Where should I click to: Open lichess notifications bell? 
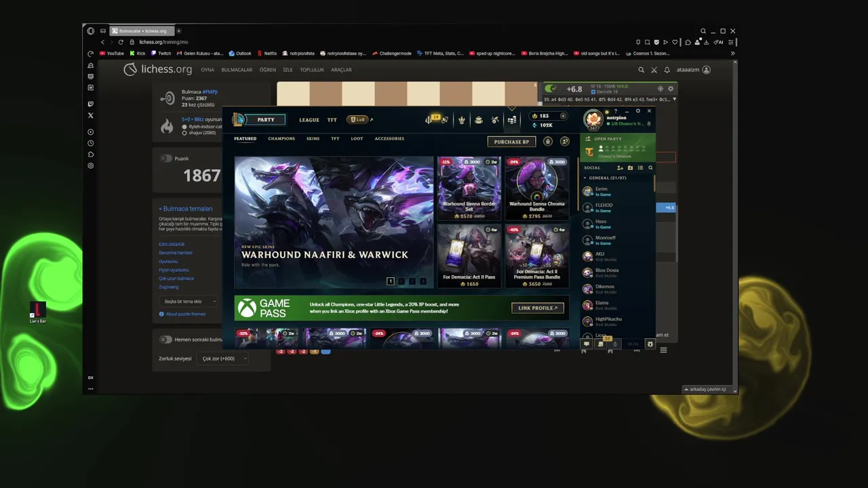667,70
